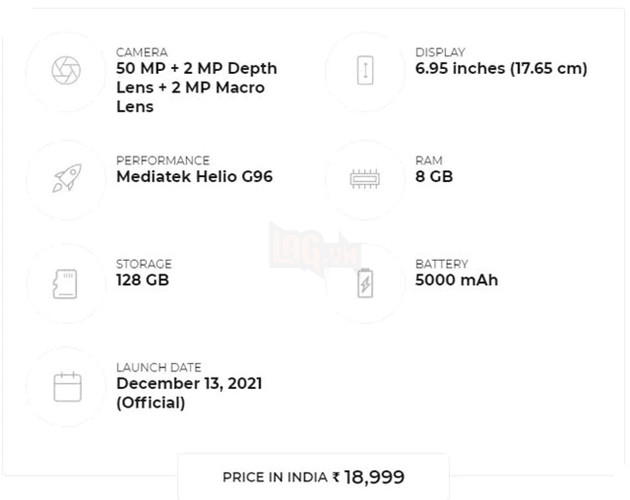Click the LAUNCH DATE heading label
Screen dimensions: 630x500
coord(158,367)
